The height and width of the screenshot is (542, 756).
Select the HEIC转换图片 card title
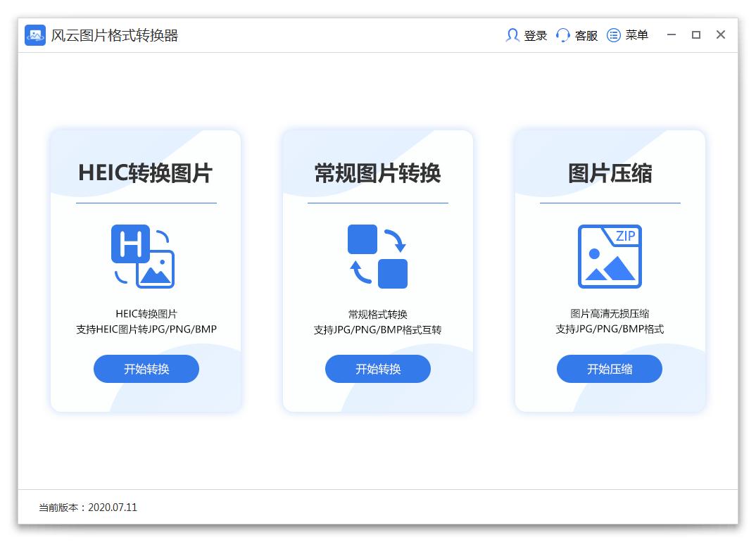point(145,172)
